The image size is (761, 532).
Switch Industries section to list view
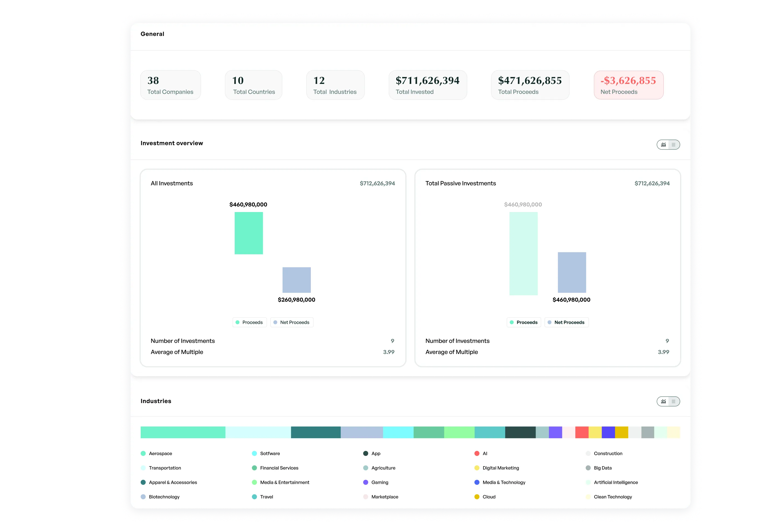[x=673, y=401]
